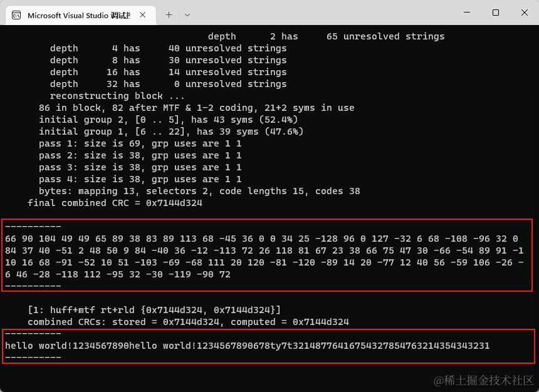Click the 'pass 3: size is 38' line

click(x=140, y=167)
